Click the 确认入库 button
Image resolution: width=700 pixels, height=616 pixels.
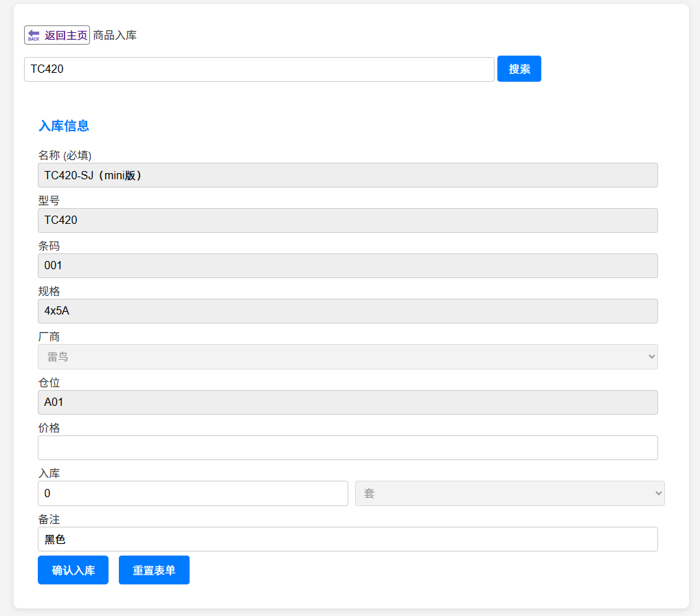click(x=74, y=570)
